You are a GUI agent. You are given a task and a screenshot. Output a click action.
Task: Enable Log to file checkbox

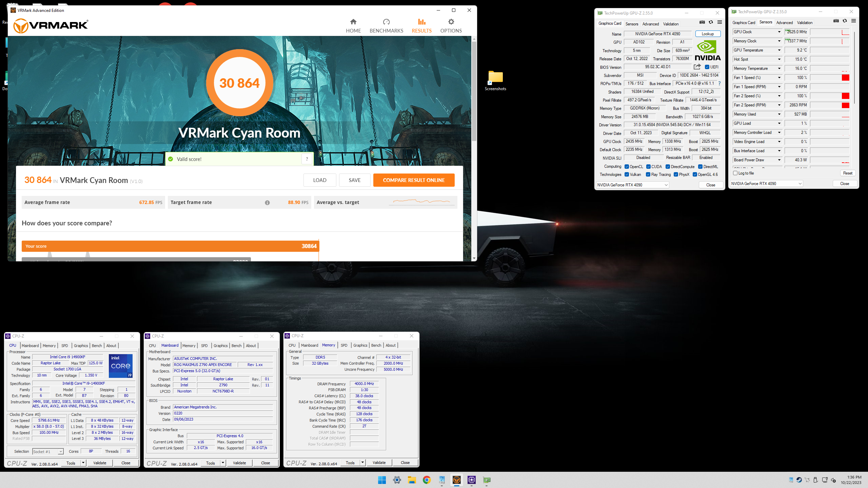735,173
